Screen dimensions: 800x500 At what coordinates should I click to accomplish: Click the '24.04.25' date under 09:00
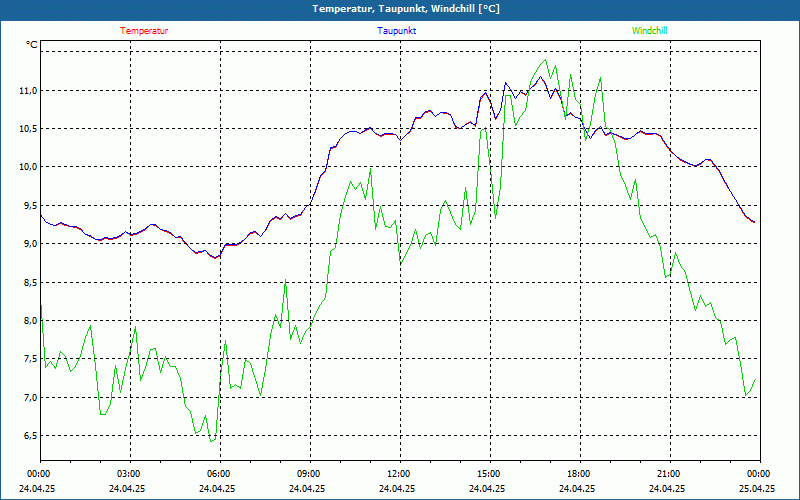pos(307,488)
